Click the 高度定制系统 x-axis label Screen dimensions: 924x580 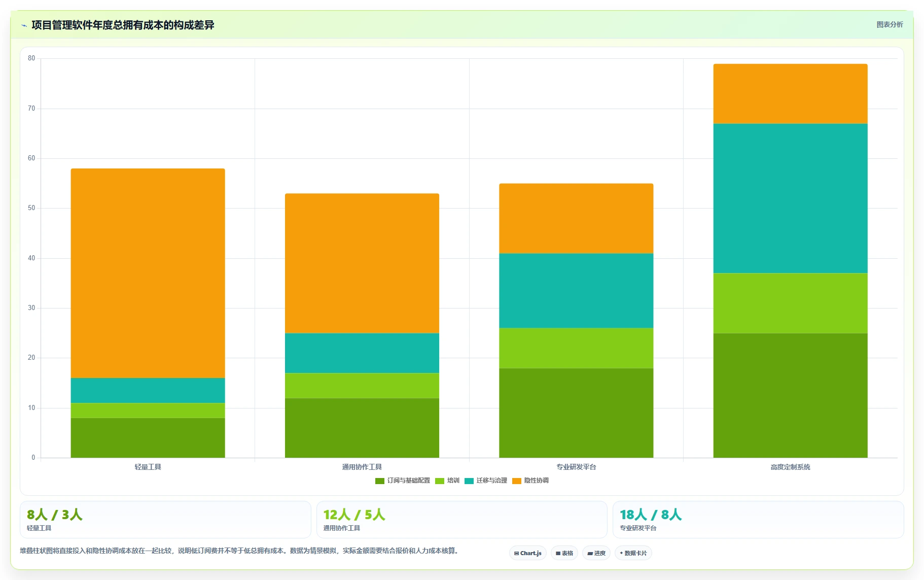pyautogui.click(x=790, y=467)
